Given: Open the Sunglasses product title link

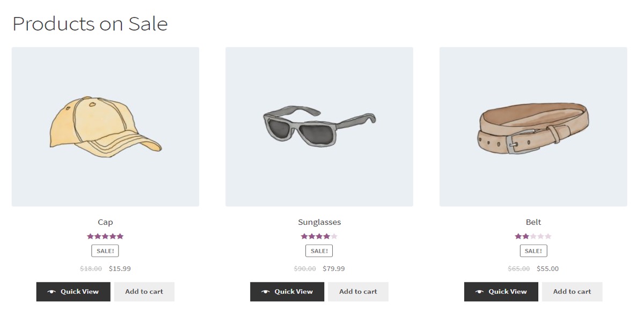Looking at the screenshot, I should [x=319, y=222].
